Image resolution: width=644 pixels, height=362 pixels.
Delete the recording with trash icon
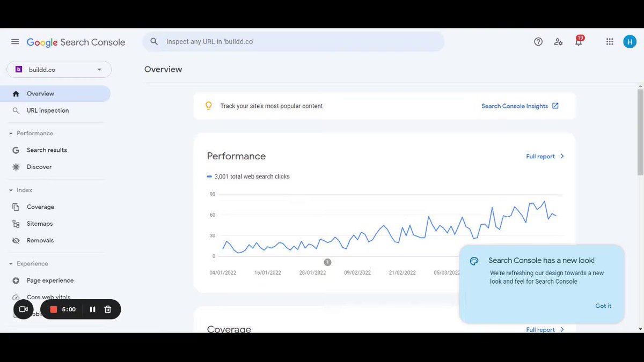click(108, 309)
